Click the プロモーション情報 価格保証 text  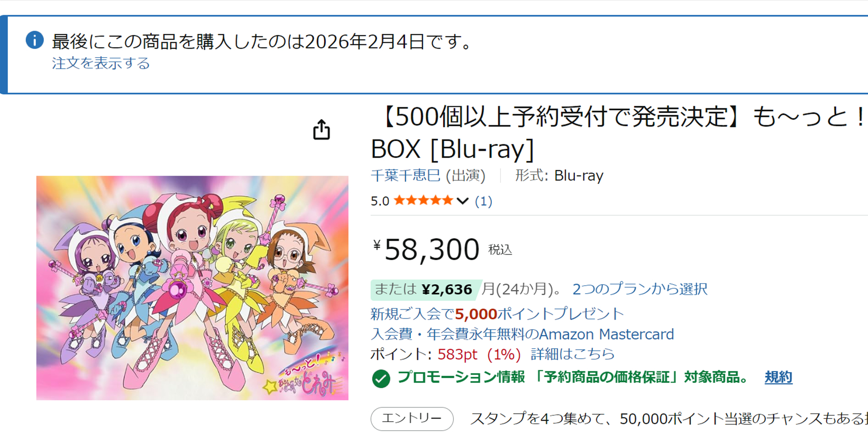[573, 377]
